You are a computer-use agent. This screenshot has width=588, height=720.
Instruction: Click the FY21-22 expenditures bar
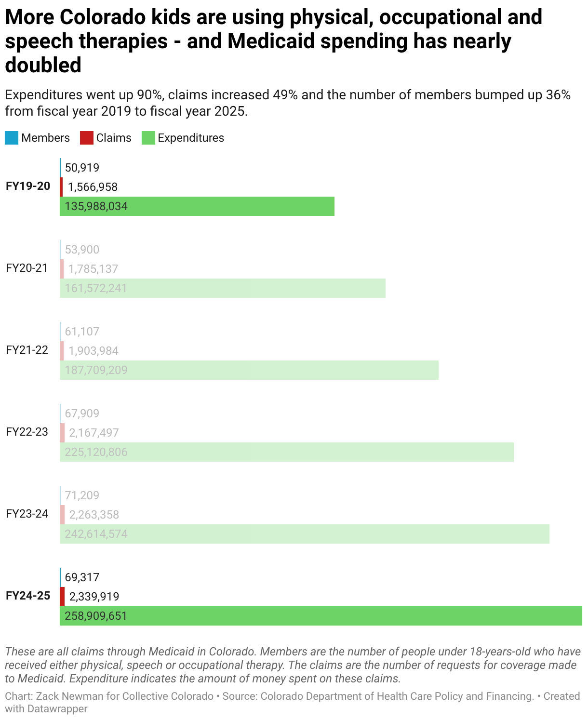pyautogui.click(x=249, y=370)
